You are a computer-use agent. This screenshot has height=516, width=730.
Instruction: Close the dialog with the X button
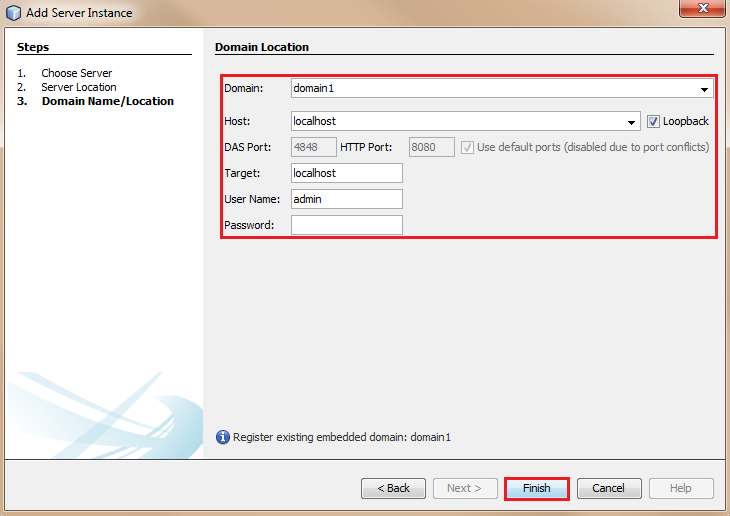pyautogui.click(x=703, y=8)
